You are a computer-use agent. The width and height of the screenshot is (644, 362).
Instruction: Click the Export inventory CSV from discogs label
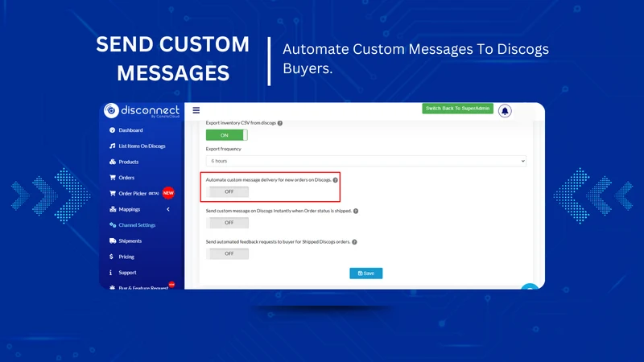241,123
